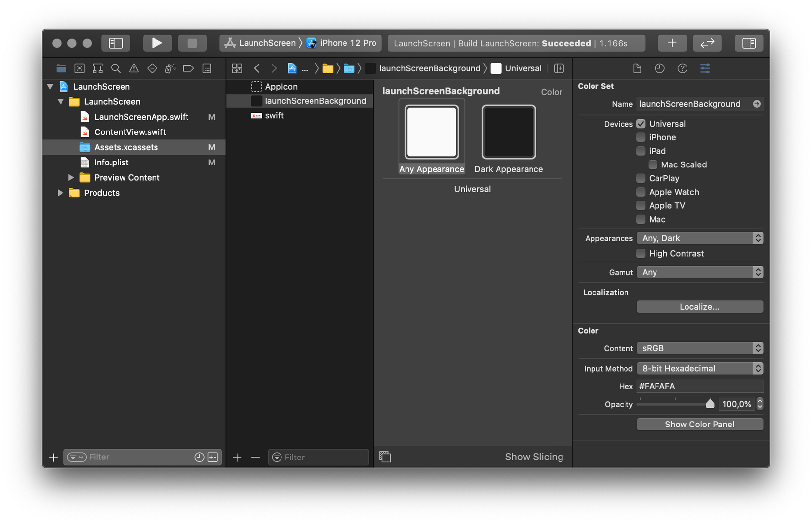Switch to the Attributes inspector tab
The width and height of the screenshot is (812, 524).
705,68
